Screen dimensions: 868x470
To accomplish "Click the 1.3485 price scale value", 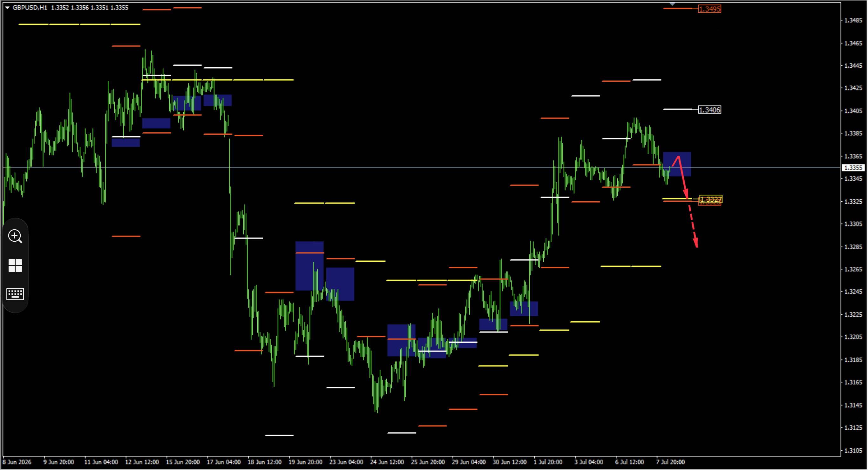I will pos(853,20).
